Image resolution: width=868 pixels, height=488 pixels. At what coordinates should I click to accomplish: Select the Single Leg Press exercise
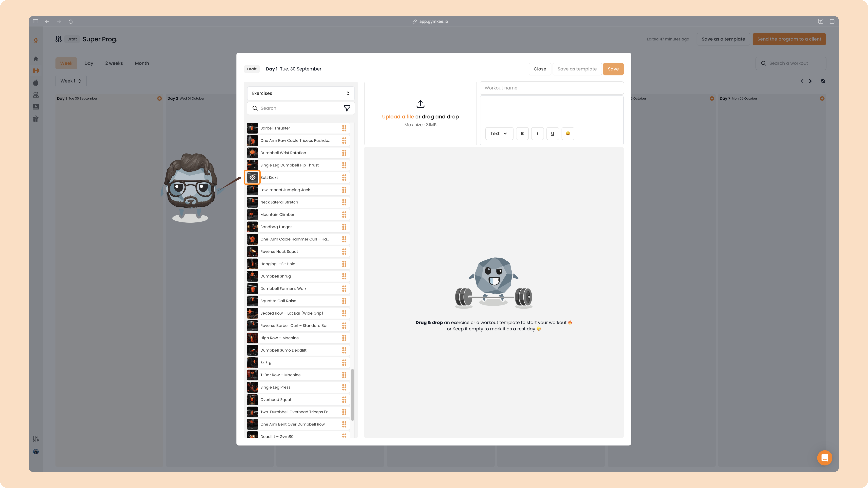click(298, 387)
